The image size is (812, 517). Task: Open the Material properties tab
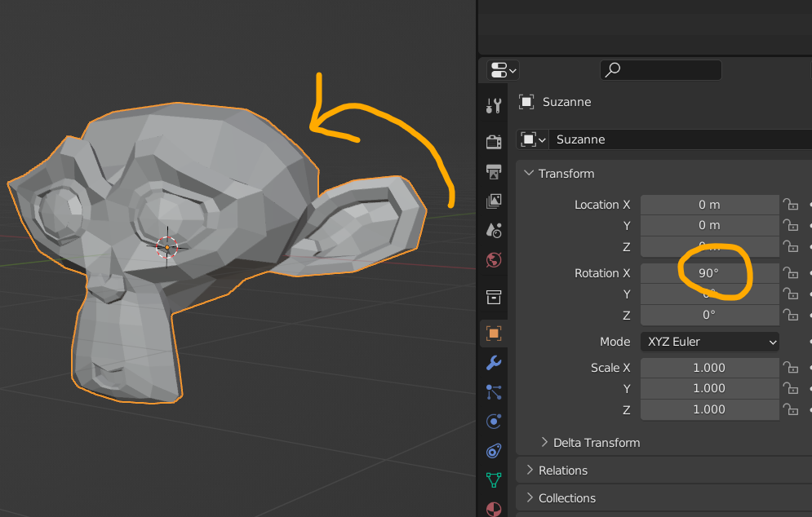494,509
